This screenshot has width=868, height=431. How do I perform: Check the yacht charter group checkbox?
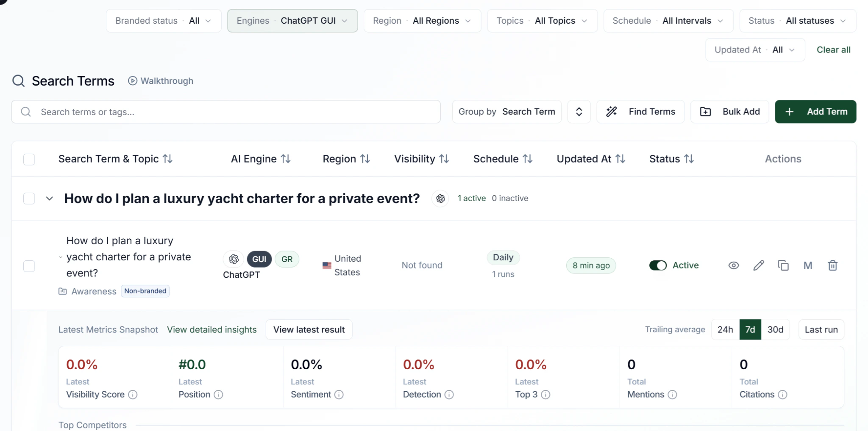[29, 199]
